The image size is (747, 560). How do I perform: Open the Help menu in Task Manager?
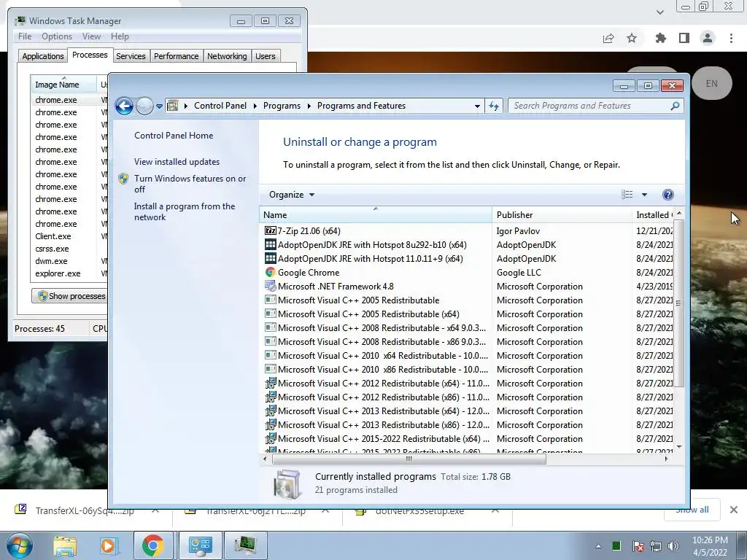[x=120, y=36]
